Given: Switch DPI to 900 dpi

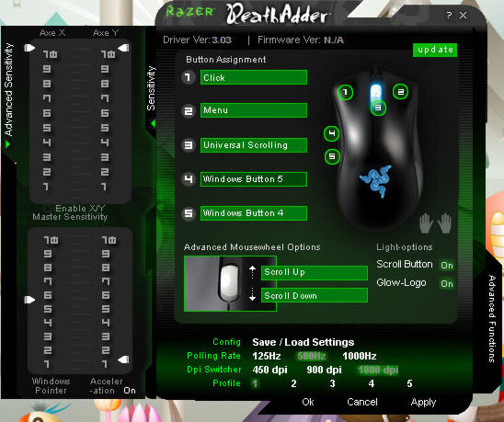Looking at the screenshot, I should 324,370.
